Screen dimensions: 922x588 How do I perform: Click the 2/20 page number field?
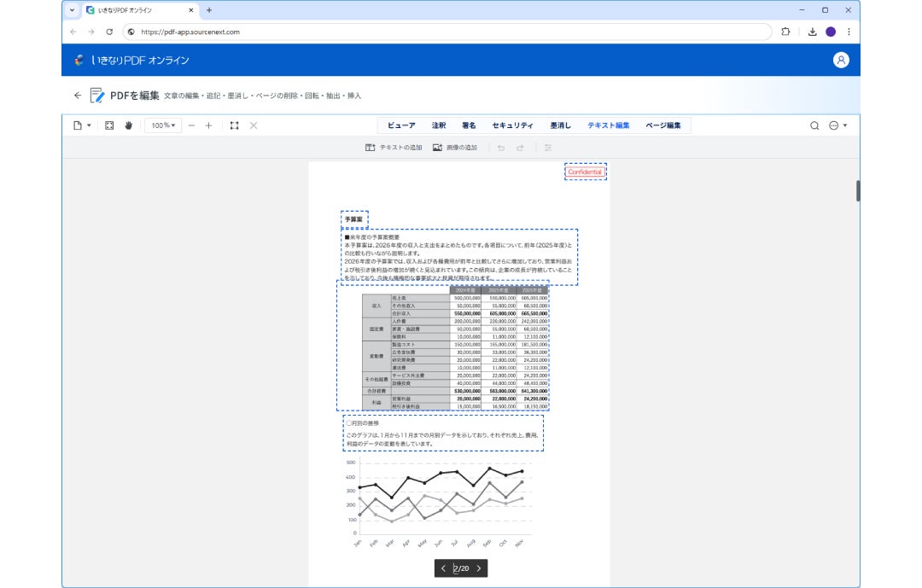tap(461, 568)
